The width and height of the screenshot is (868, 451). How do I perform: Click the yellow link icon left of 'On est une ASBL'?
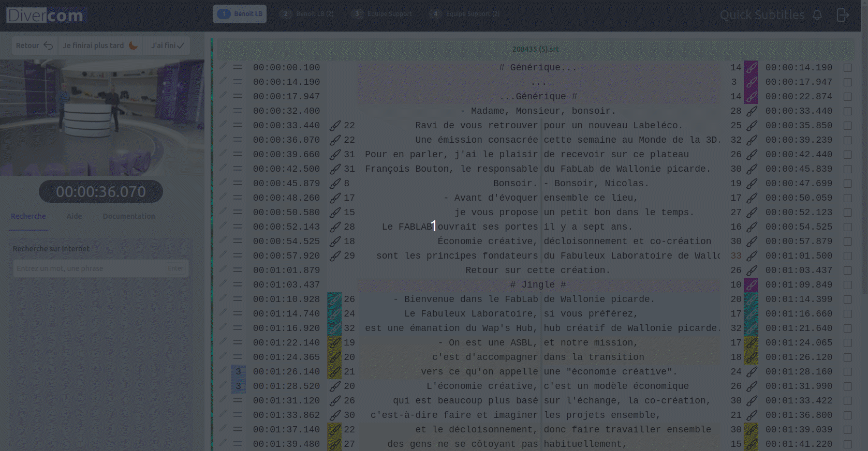click(334, 343)
